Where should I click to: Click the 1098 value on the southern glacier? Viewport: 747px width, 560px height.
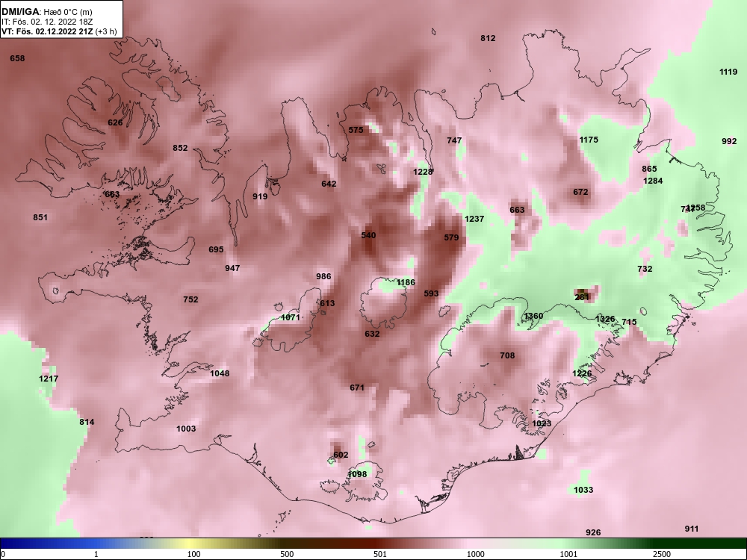tap(357, 474)
